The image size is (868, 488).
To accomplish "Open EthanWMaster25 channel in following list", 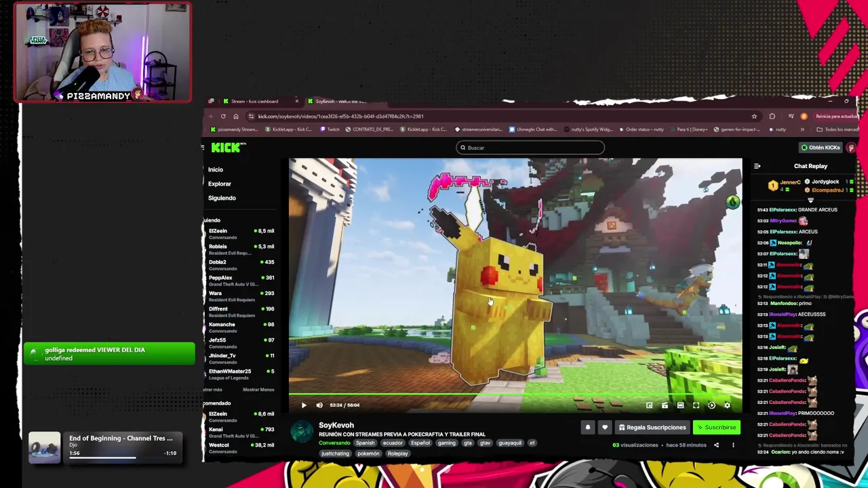I will tap(241, 374).
